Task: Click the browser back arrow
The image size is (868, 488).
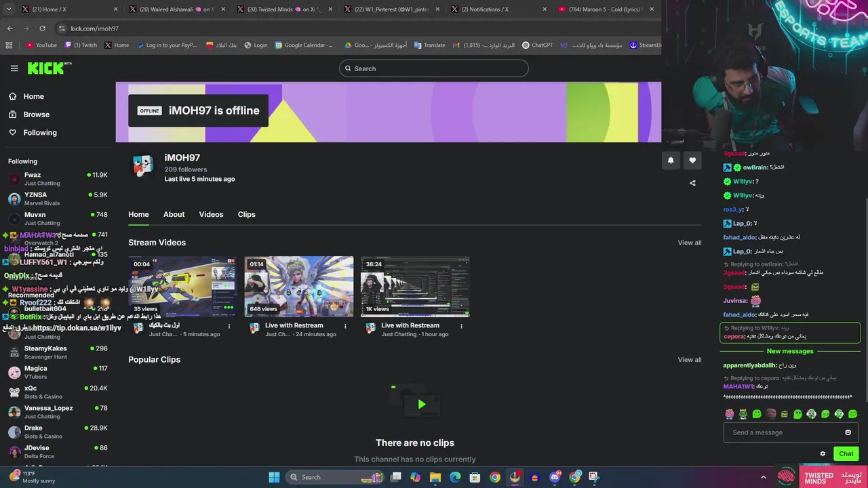Action: [9, 28]
